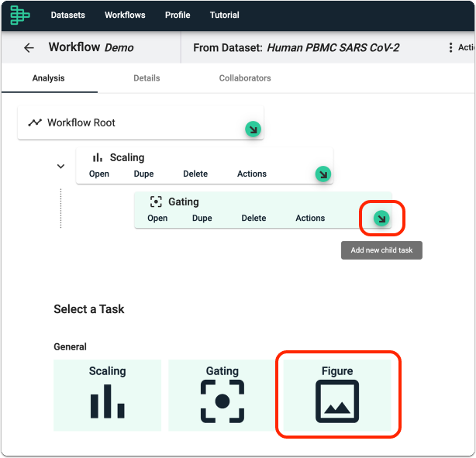
Task: Open Actions for the Gating task
Action: 310,218
